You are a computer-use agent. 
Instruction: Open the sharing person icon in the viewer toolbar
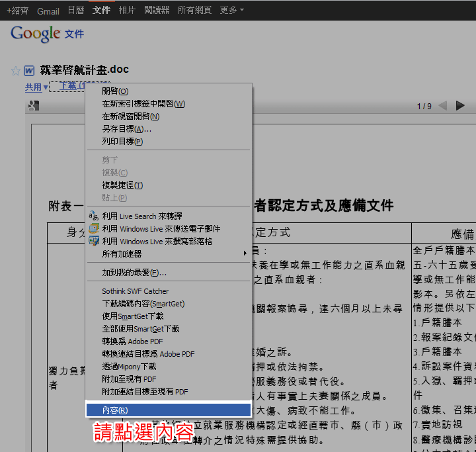pyautogui.click(x=34, y=105)
